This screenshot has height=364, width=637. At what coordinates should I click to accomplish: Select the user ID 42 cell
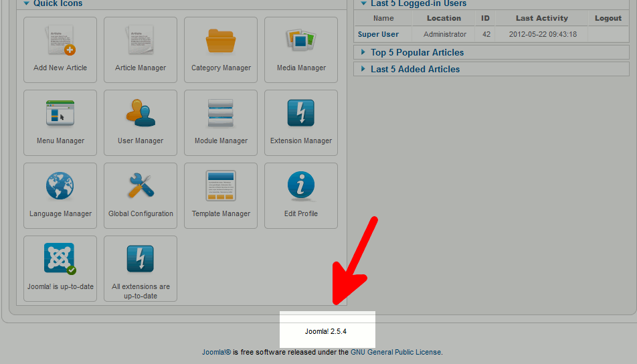pos(486,34)
